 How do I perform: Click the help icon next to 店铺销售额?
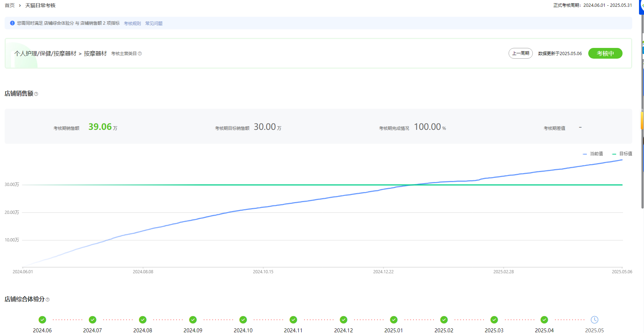tap(36, 94)
